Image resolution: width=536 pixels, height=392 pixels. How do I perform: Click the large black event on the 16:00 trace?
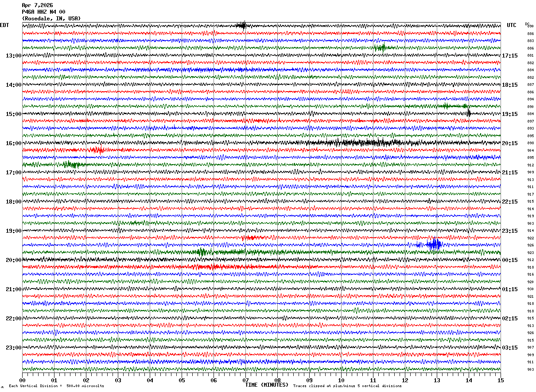pyautogui.click(x=363, y=142)
